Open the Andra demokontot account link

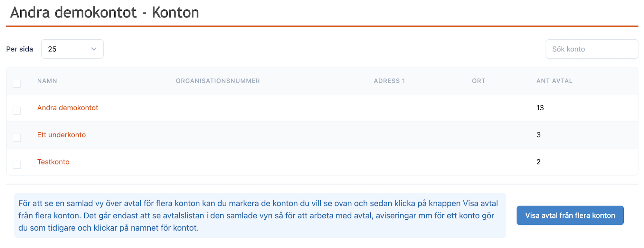68,108
